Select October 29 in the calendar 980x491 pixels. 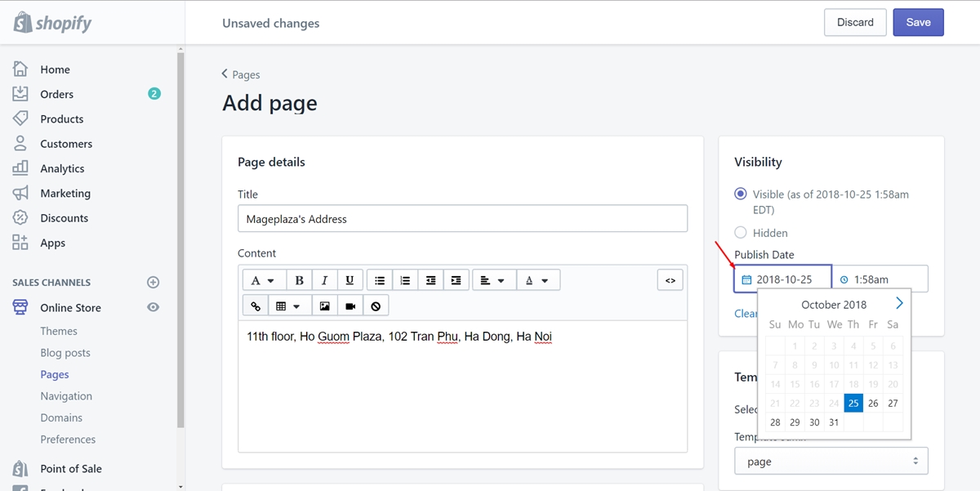[x=795, y=422]
